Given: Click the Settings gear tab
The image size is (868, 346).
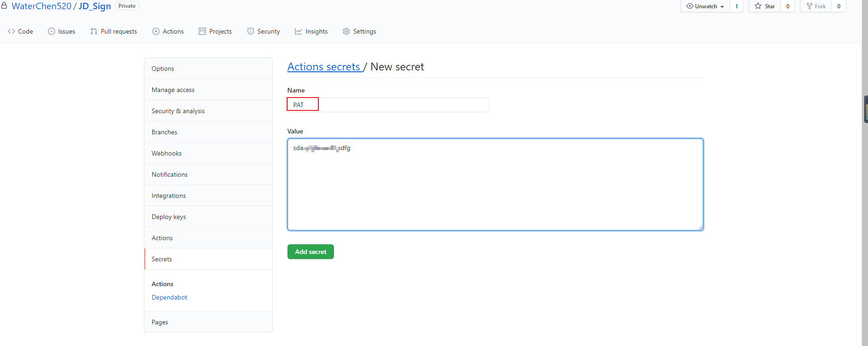Looking at the screenshot, I should coord(359,31).
